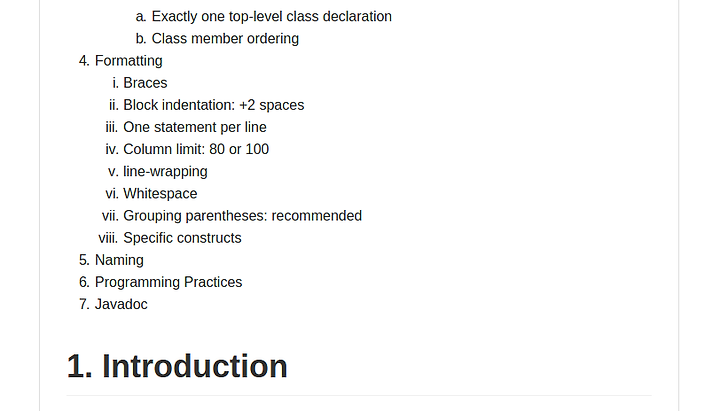Screen dimensions: 720x411
Task: Select "Block indentation: +2 spaces" item
Action: [x=214, y=105]
